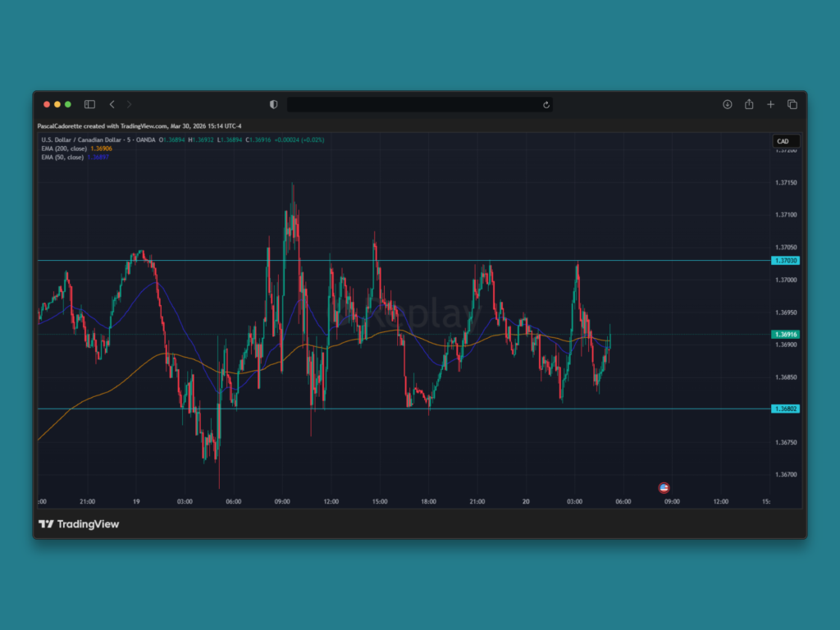This screenshot has width=840, height=630.
Task: Open the forward navigation chevron
Action: 129,104
